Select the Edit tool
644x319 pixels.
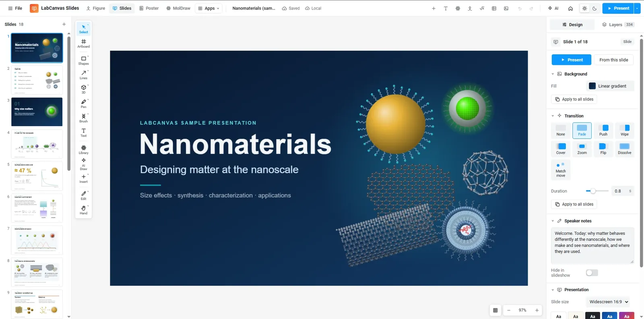tap(83, 196)
